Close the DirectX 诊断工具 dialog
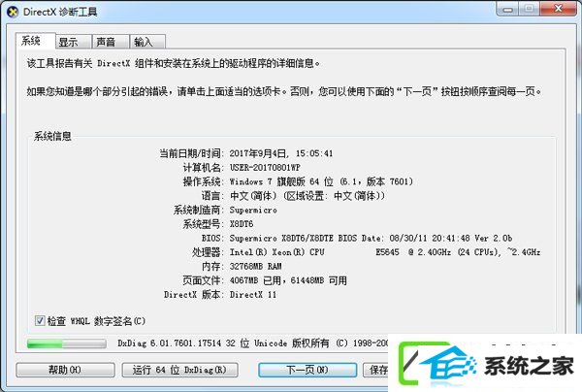The width and height of the screenshot is (582, 392). tap(558, 9)
